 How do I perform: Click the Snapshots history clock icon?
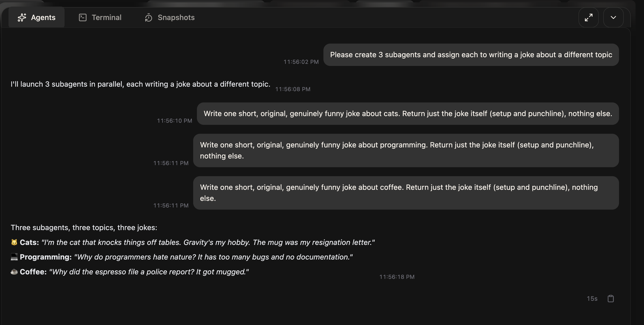coord(148,17)
